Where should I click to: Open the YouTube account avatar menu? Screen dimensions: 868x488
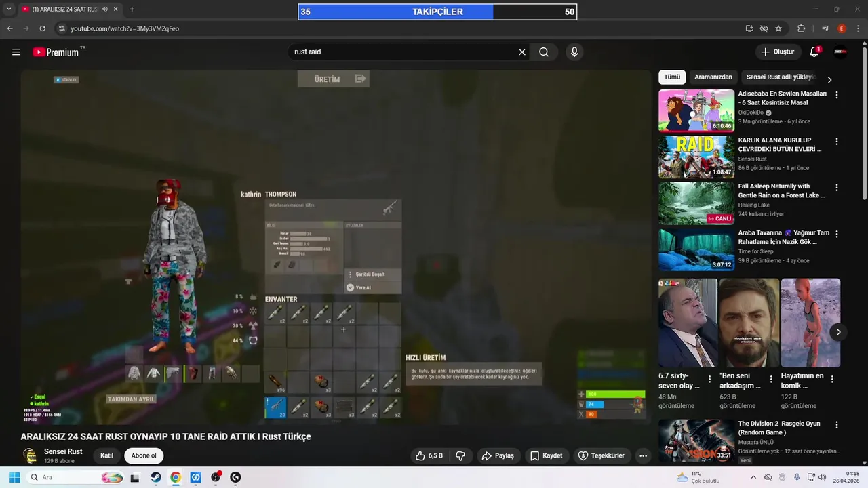point(841,52)
